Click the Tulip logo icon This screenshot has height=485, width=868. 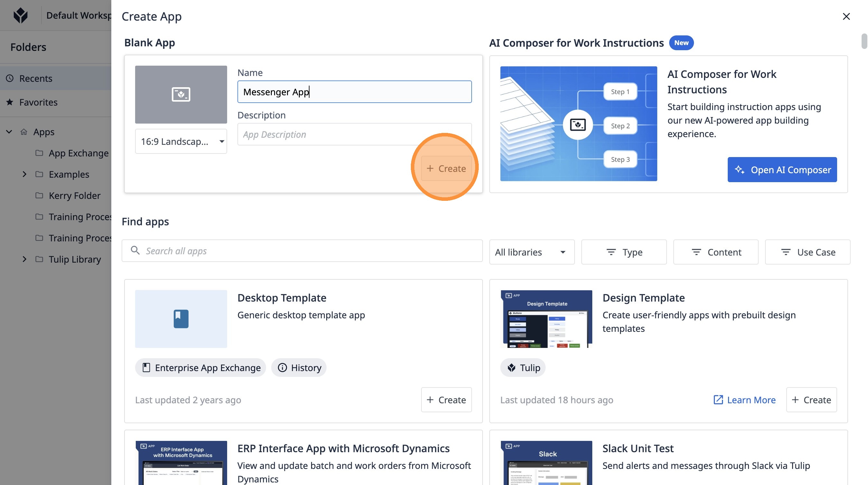[21, 15]
